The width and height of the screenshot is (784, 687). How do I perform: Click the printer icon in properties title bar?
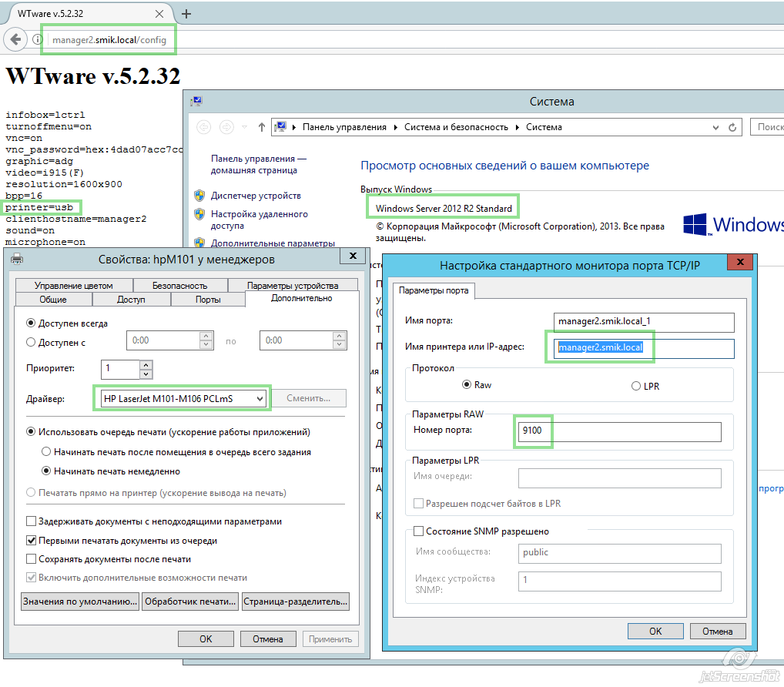16,260
